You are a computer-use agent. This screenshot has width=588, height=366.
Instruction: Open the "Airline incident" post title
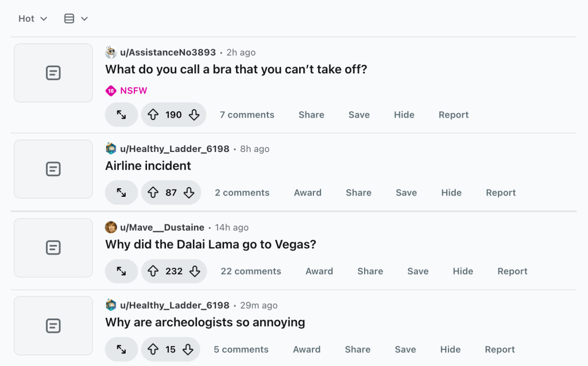click(148, 166)
